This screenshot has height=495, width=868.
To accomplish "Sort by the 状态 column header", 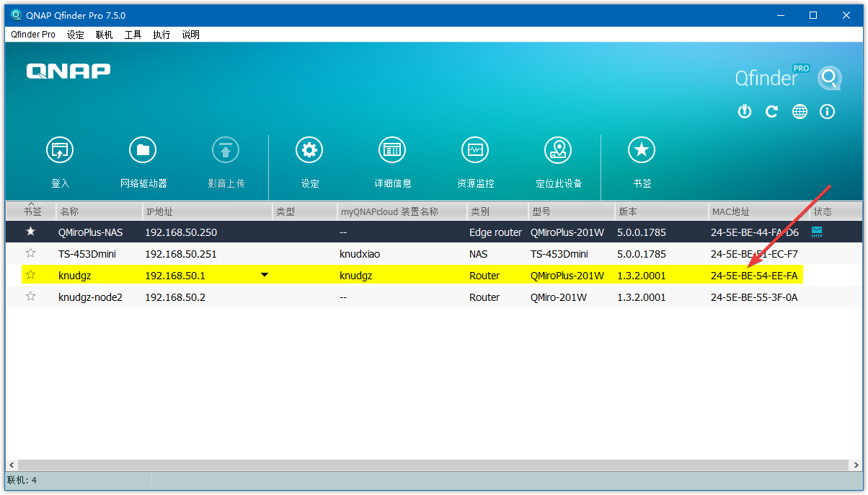I will [x=836, y=211].
